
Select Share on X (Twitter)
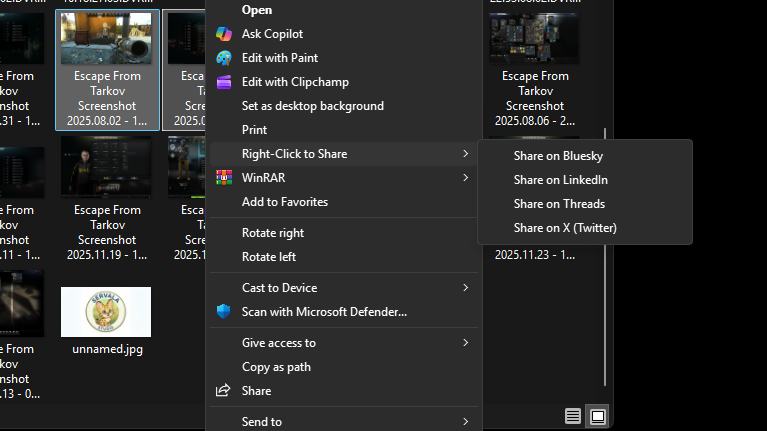[585, 228]
